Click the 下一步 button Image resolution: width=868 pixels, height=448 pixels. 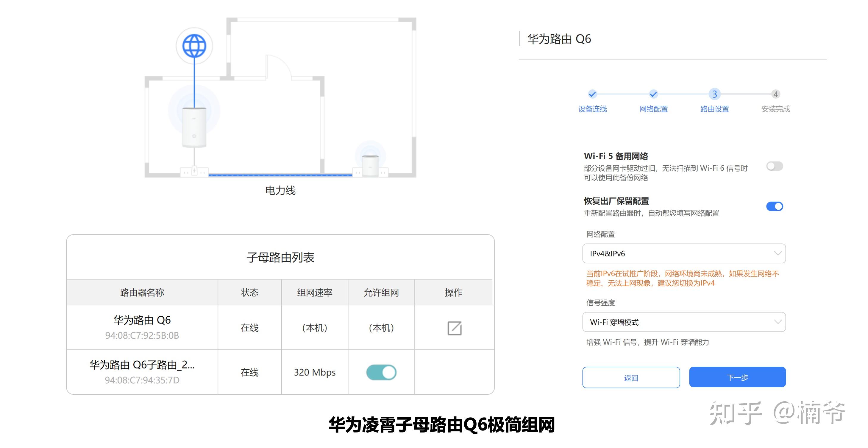pyautogui.click(x=737, y=377)
